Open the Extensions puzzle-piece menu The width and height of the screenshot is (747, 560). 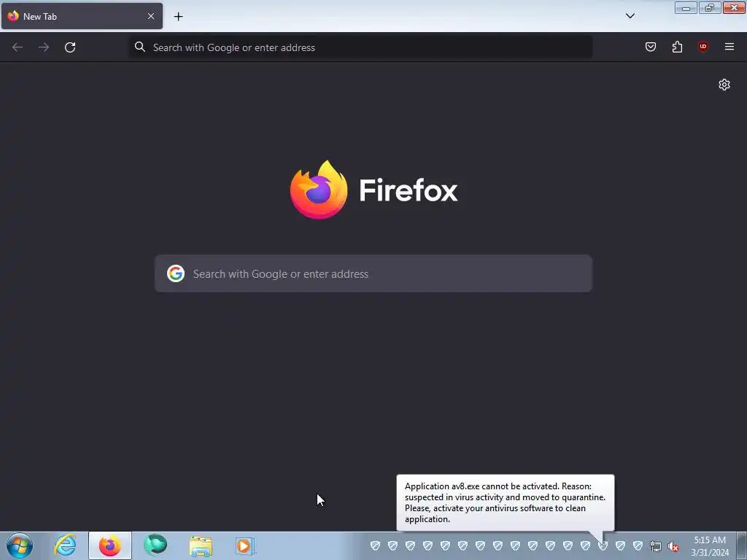(677, 47)
